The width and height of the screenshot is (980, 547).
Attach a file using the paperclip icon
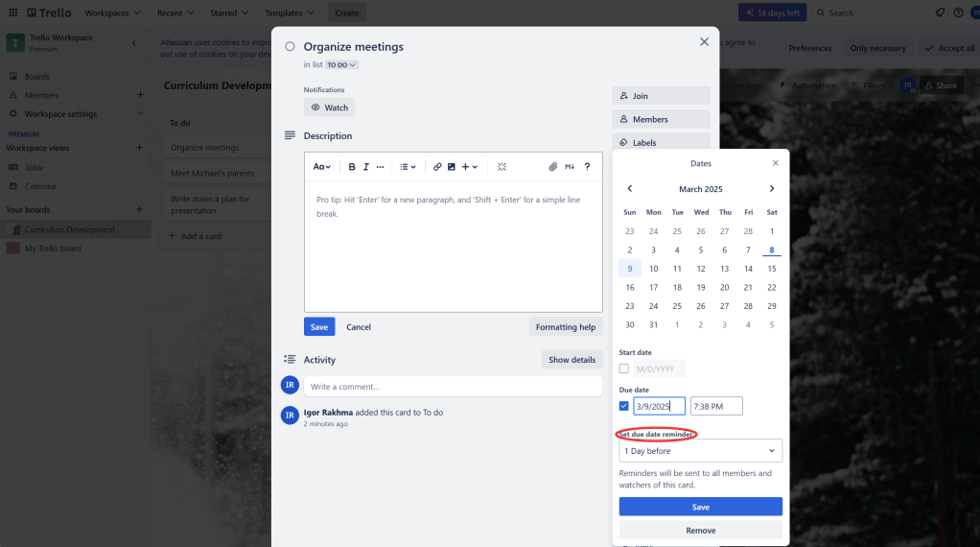pyautogui.click(x=553, y=167)
